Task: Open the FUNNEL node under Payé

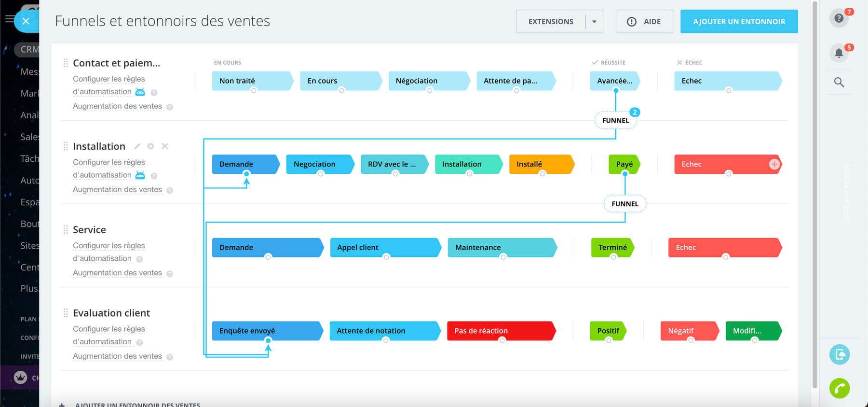Action: pos(625,204)
